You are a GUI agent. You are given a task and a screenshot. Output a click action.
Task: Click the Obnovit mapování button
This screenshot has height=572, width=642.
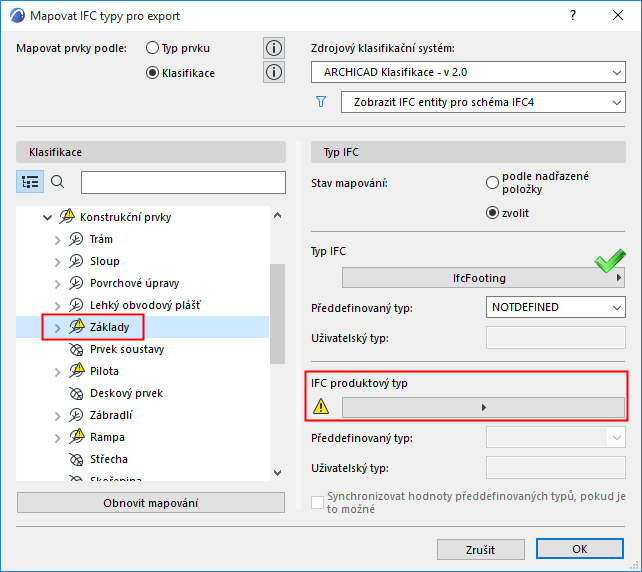(150, 503)
